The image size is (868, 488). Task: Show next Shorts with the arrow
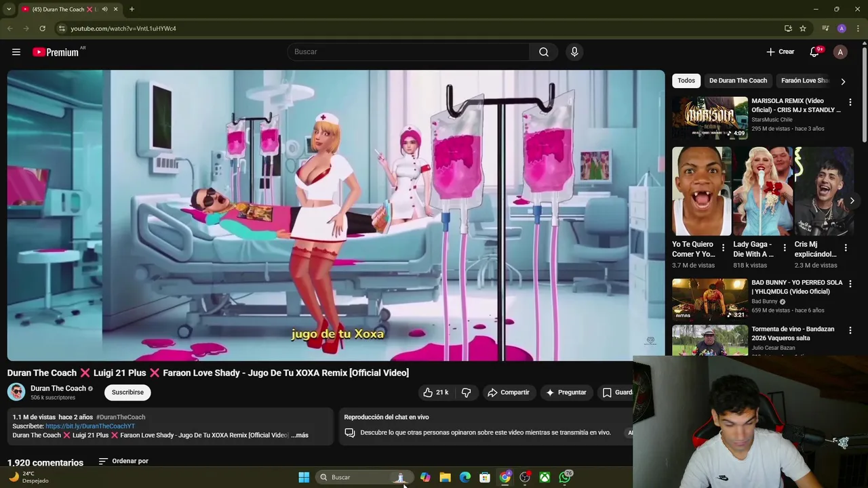pyautogui.click(x=852, y=201)
